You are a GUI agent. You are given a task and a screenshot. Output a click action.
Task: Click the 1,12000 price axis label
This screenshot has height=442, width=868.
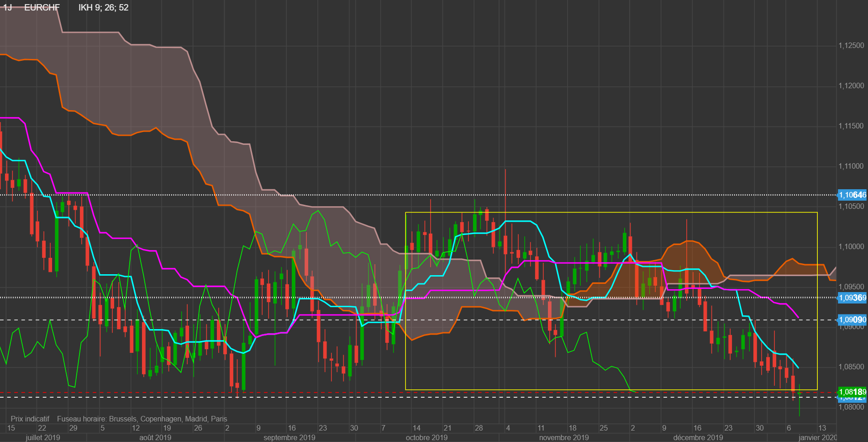click(x=851, y=86)
